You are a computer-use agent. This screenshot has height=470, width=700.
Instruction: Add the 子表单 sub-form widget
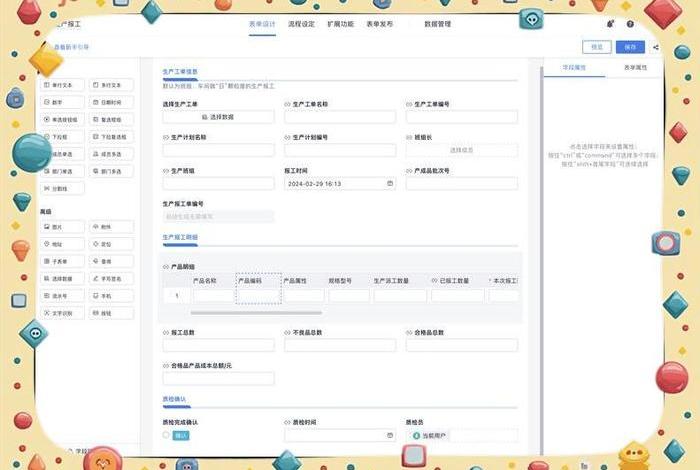point(62,261)
